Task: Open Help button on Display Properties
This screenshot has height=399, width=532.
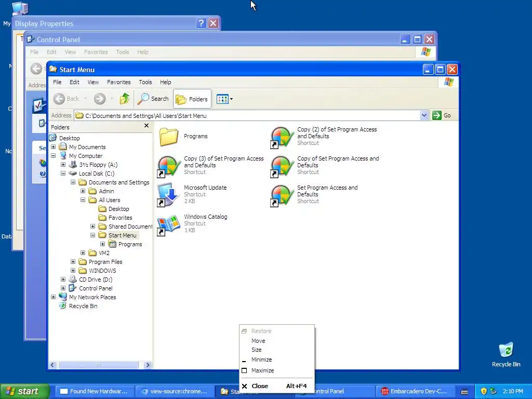Action: [x=201, y=23]
